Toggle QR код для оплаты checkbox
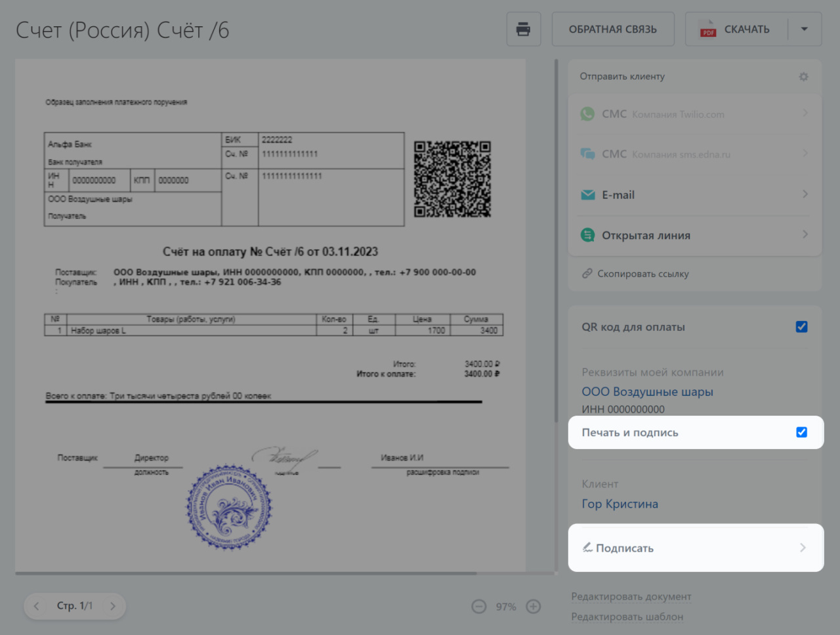The width and height of the screenshot is (840, 635). click(x=801, y=327)
